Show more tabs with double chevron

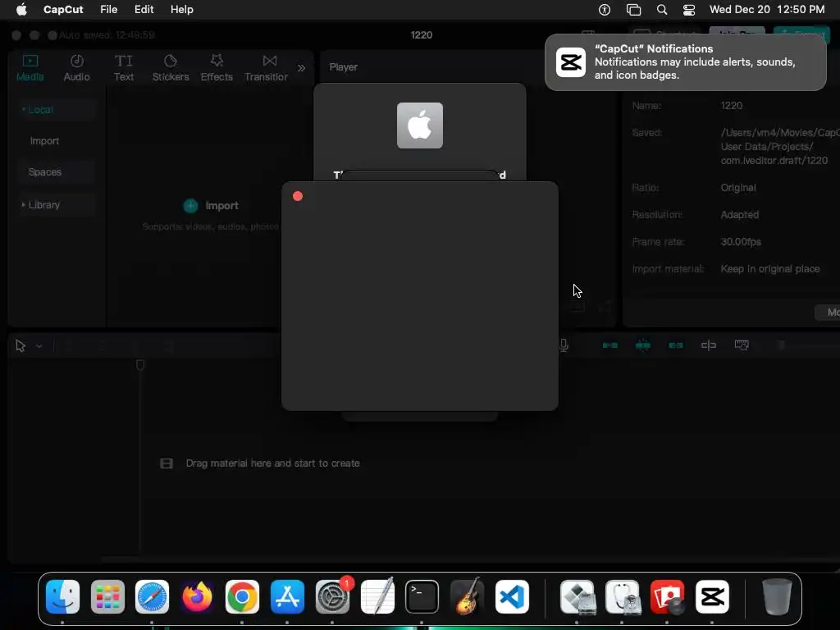[302, 68]
